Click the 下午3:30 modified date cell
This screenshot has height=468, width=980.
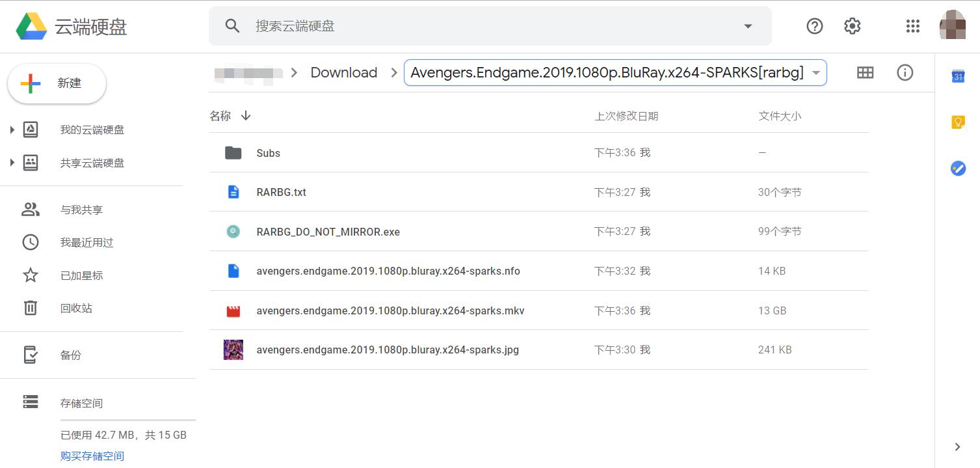tap(622, 350)
